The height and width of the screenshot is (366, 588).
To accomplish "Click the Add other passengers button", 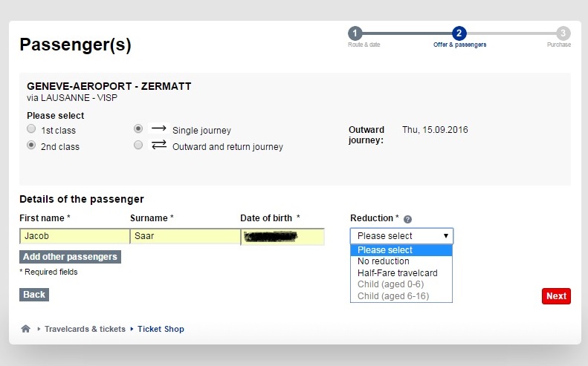I will [70, 257].
